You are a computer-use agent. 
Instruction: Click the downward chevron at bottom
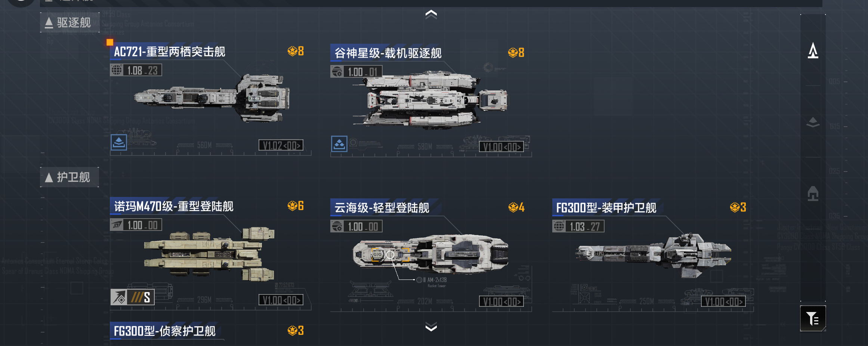click(x=431, y=327)
